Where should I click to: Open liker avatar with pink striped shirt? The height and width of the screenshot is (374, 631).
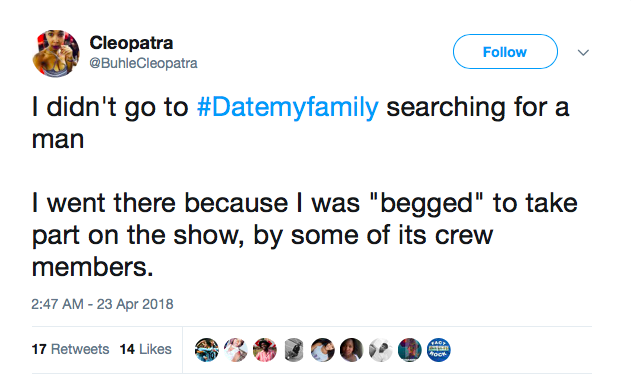[265, 349]
